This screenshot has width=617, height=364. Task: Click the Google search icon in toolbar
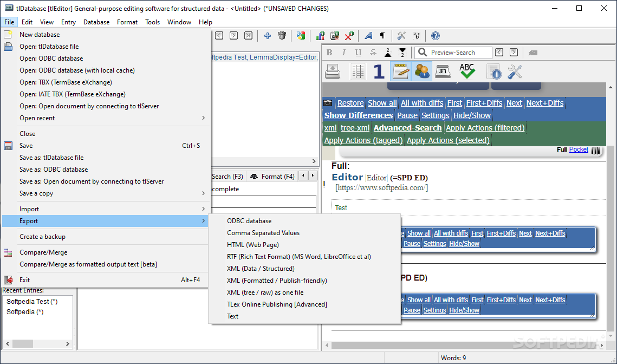pyautogui.click(x=301, y=36)
